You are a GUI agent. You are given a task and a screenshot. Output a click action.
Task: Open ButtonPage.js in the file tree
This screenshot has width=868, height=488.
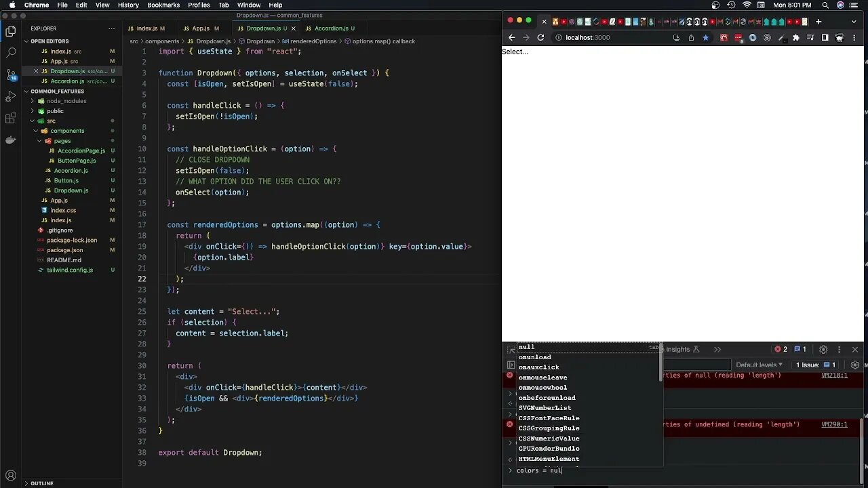click(77, 161)
